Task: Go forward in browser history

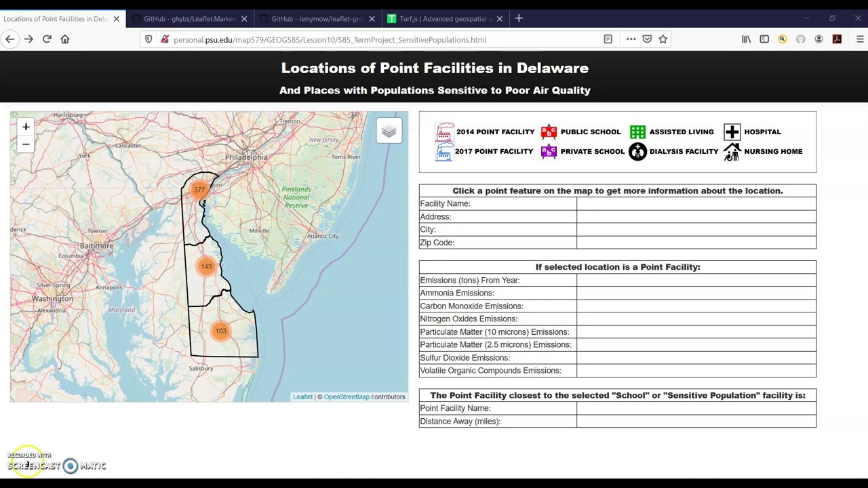Action: (28, 39)
